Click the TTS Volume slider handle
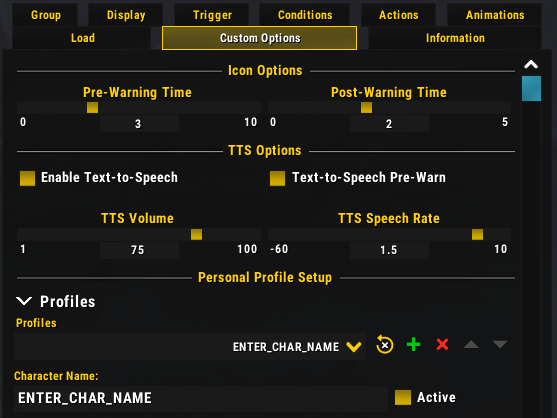Image resolution: width=557 pixels, height=418 pixels. 196,234
